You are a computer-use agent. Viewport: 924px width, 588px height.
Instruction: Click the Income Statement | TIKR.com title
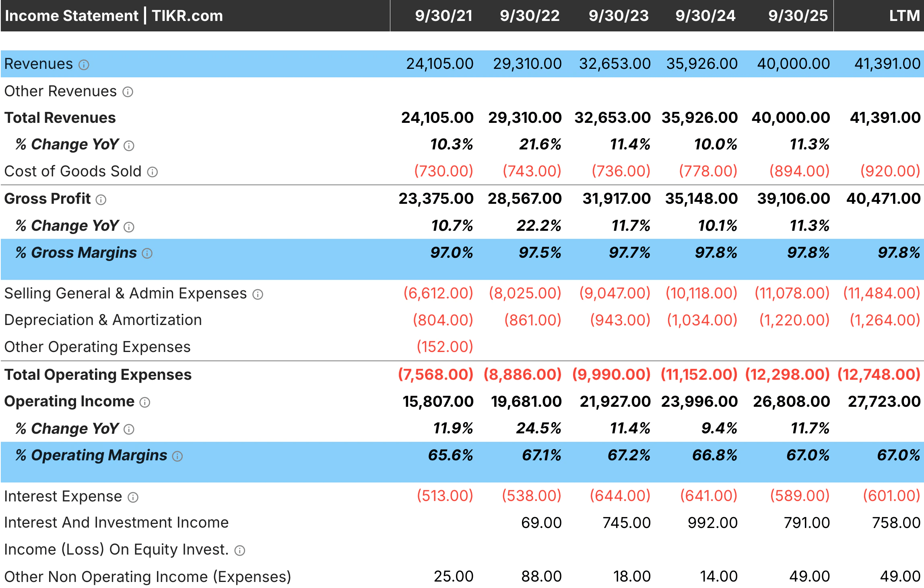pyautogui.click(x=114, y=16)
